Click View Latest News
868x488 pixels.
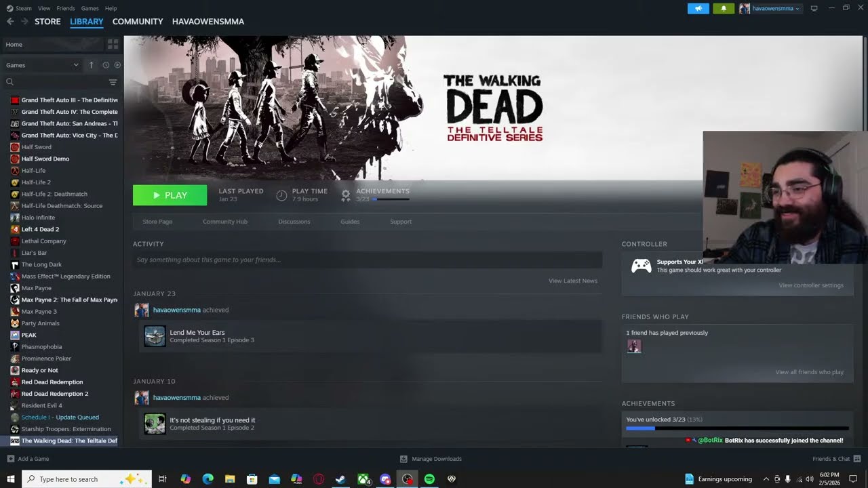(573, 281)
